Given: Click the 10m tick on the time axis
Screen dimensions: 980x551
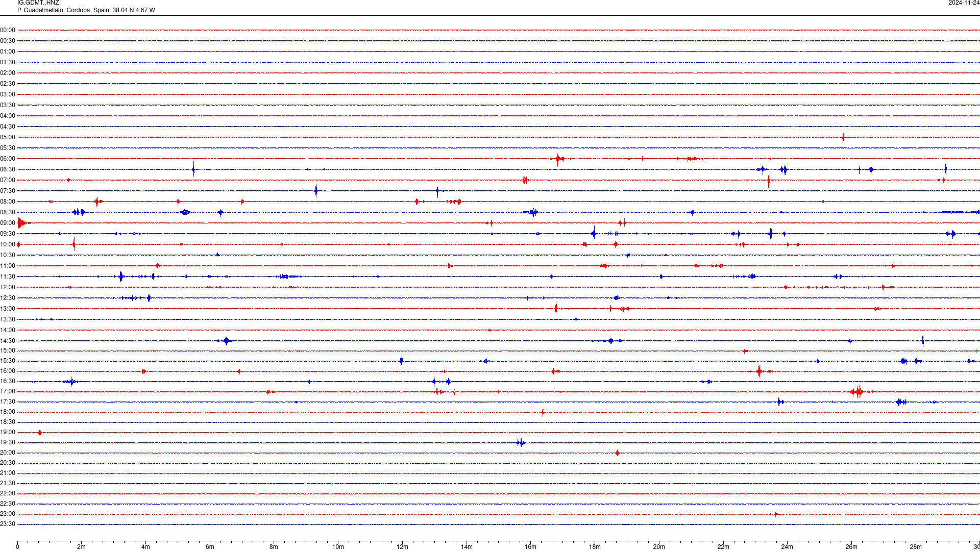Looking at the screenshot, I should pos(338,547).
